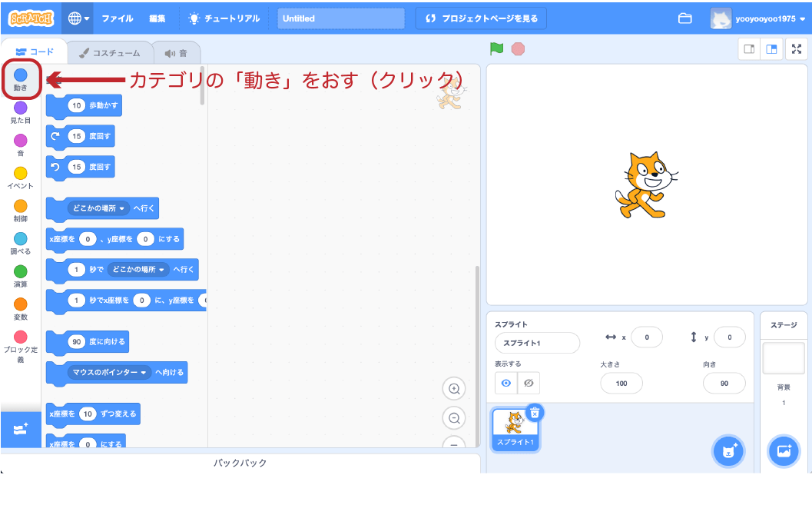The width and height of the screenshot is (812, 525).
Task: Open the ファイル menu
Action: (117, 18)
